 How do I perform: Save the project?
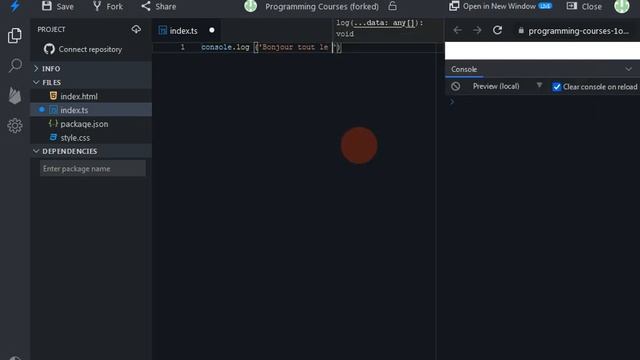pyautogui.click(x=58, y=7)
